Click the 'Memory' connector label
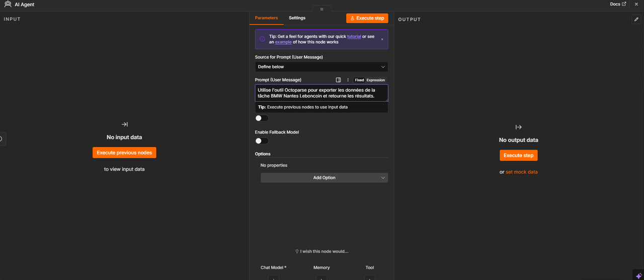Screen dimensions: 644x280 coord(321,268)
